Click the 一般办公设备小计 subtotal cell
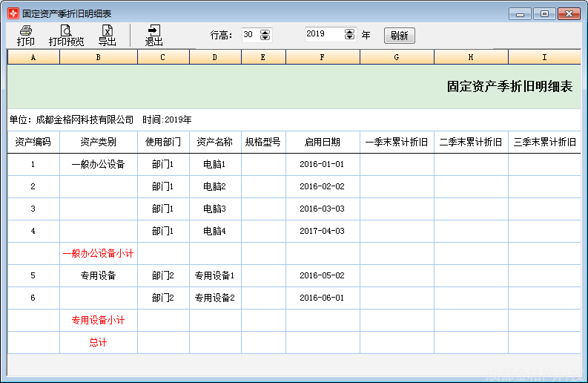 point(98,254)
